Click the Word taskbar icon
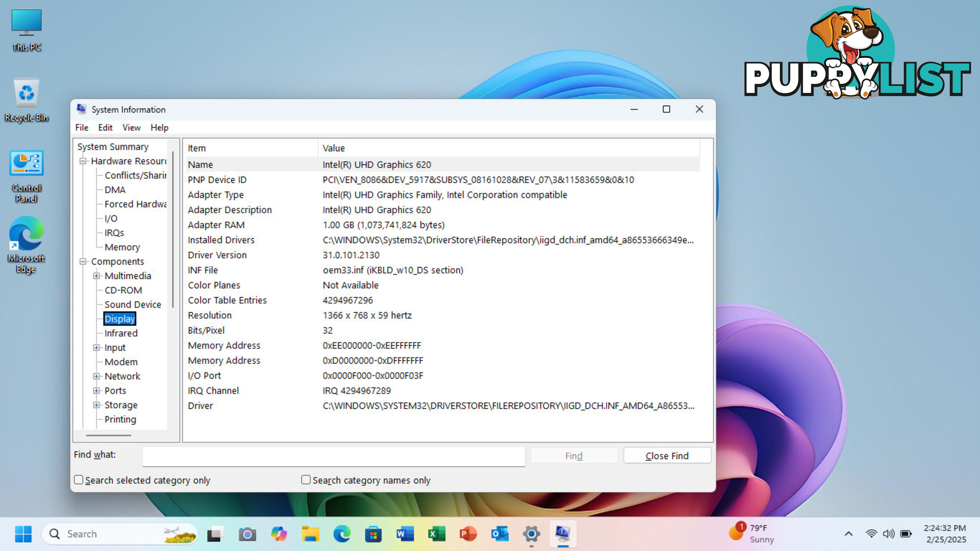This screenshot has height=551, width=980. 405,533
